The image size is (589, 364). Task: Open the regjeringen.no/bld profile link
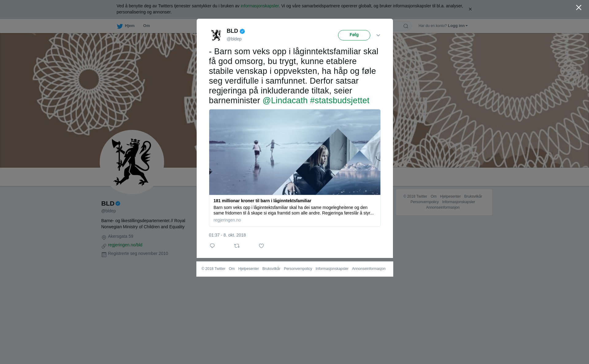coord(125,245)
